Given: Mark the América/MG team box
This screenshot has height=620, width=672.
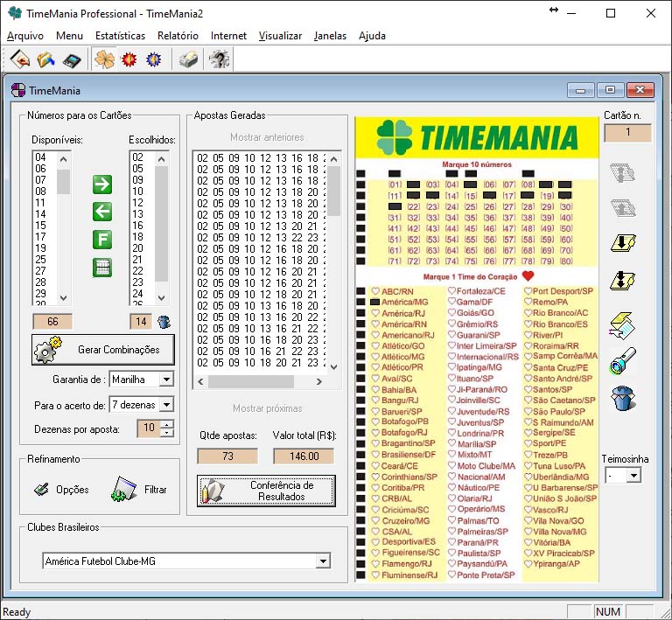Looking at the screenshot, I should pos(374,302).
